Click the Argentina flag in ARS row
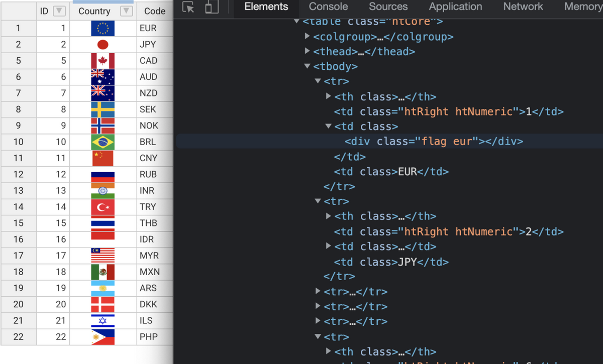 click(x=103, y=288)
